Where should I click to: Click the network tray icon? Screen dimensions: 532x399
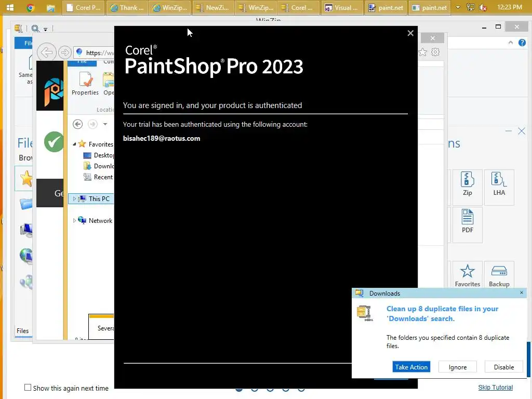[471, 7]
